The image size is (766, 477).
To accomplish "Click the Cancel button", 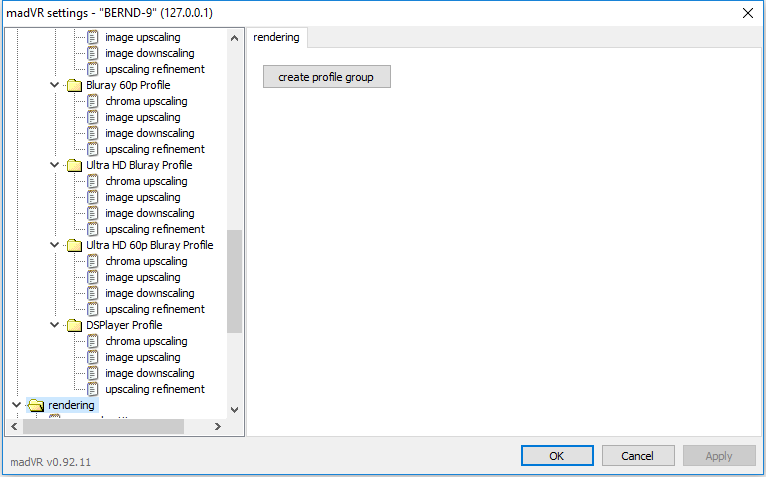I will point(638,456).
